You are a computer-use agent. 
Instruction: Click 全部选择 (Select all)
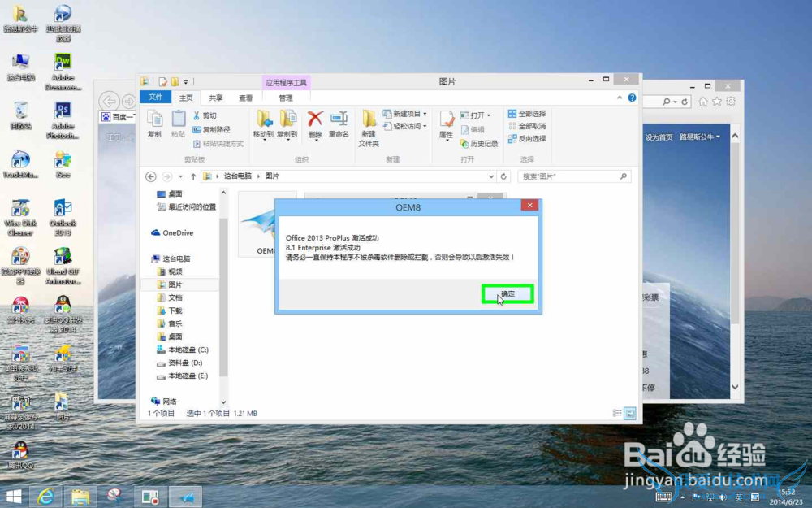[x=527, y=114]
